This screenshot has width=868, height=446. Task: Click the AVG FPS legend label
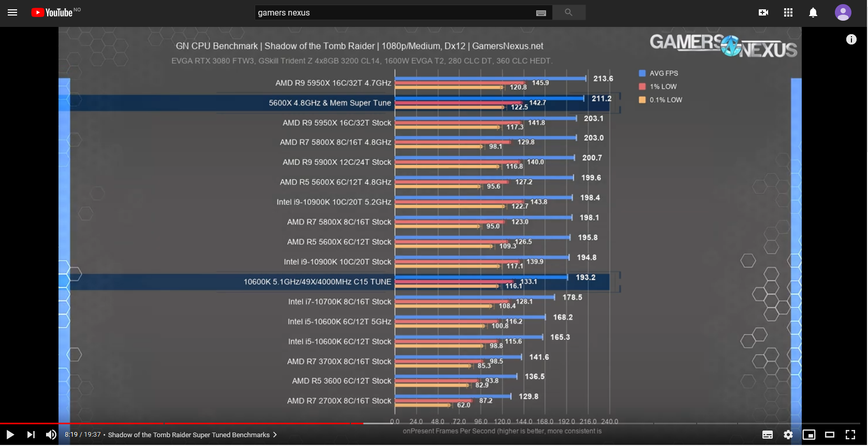664,73
